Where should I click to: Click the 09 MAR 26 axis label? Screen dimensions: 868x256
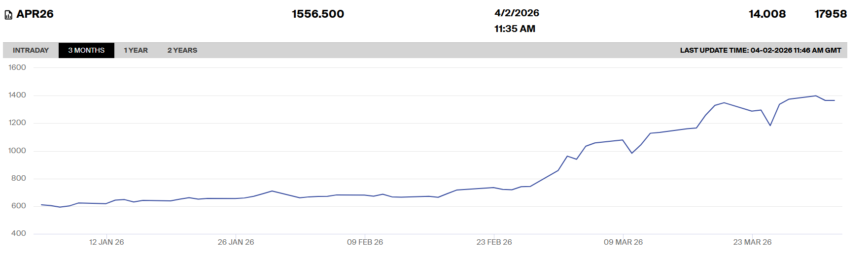(x=623, y=242)
